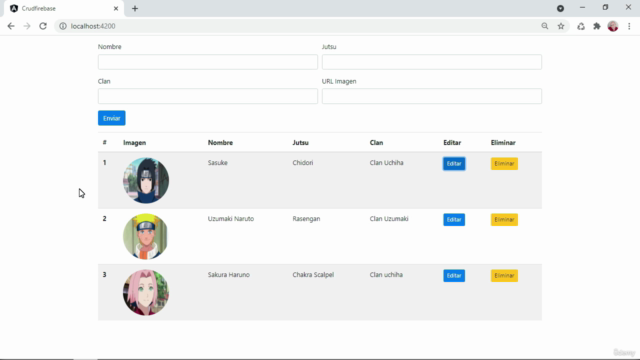The width and height of the screenshot is (640, 360).
Task: Click the Clan column header
Action: (x=376, y=142)
